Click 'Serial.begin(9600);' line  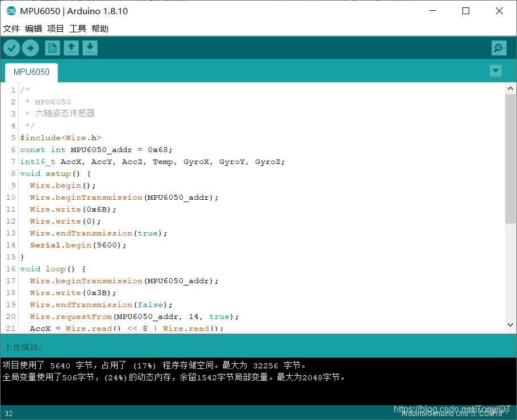tap(78, 245)
